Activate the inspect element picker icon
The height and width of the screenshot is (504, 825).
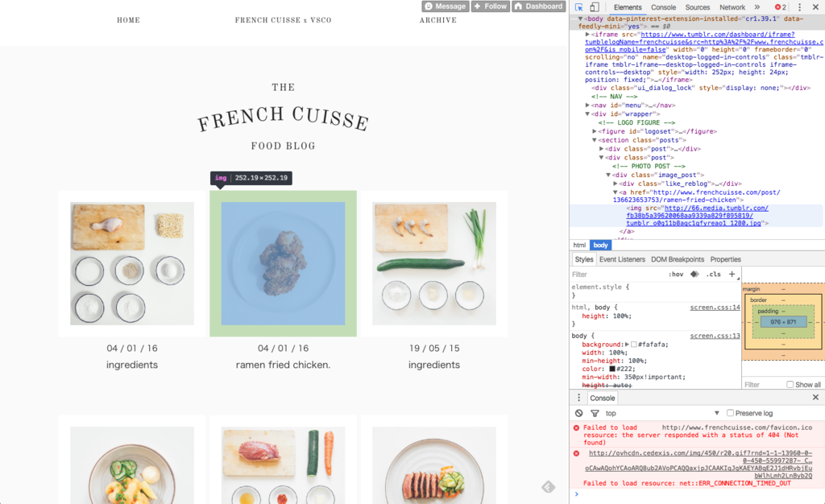click(578, 6)
